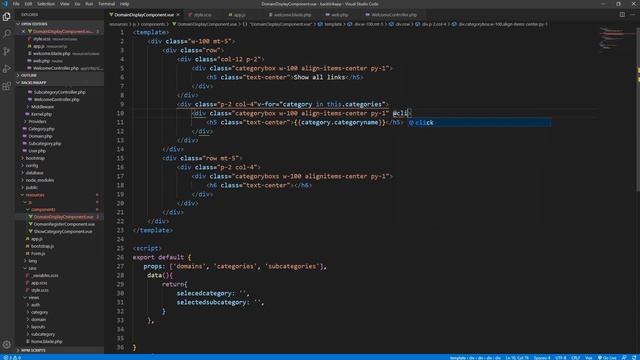
Task: Open the Manage gear menu
Action: [7, 344]
